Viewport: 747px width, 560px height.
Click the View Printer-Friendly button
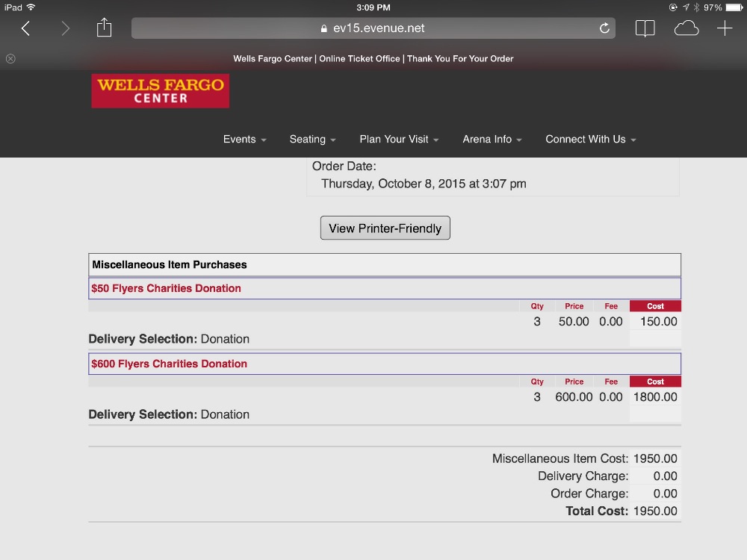click(x=385, y=228)
